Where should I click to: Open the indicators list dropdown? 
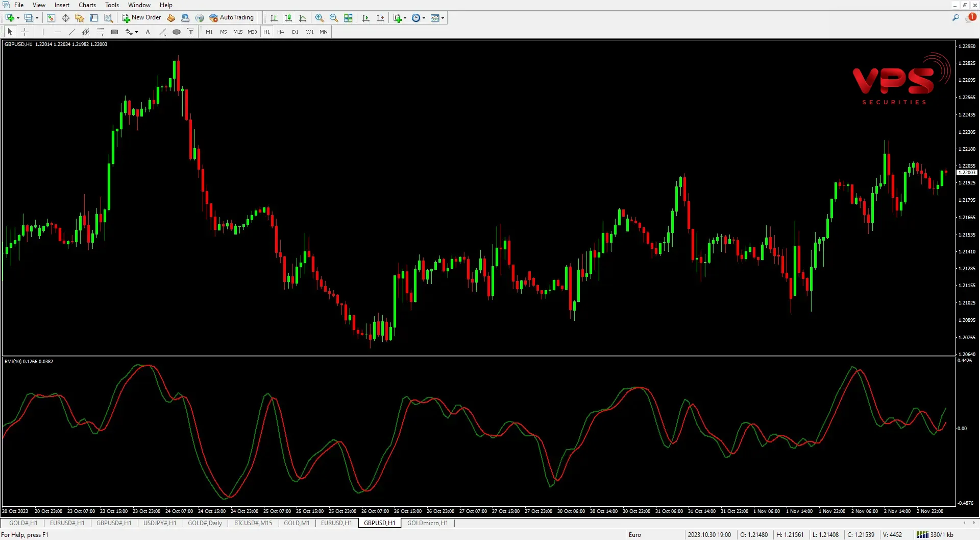pyautogui.click(x=405, y=18)
